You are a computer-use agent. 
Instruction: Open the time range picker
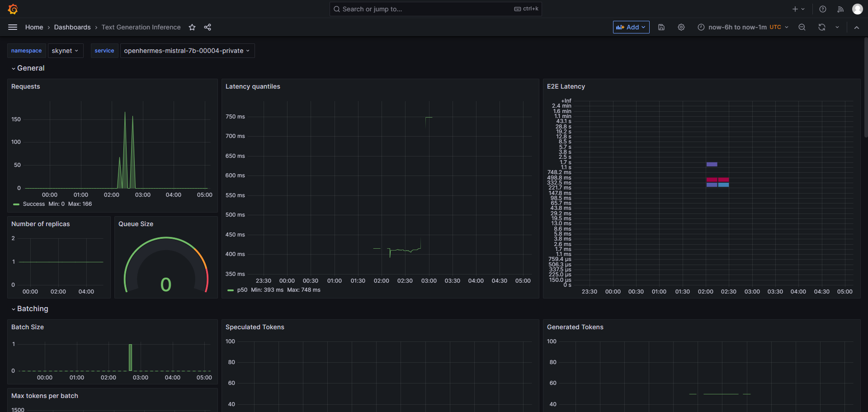[x=743, y=27]
